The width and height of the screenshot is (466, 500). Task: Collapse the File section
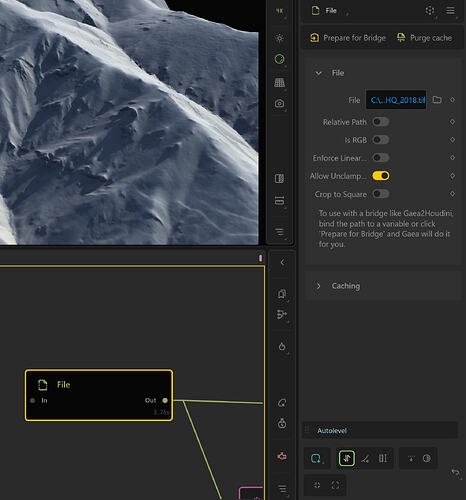(318, 73)
